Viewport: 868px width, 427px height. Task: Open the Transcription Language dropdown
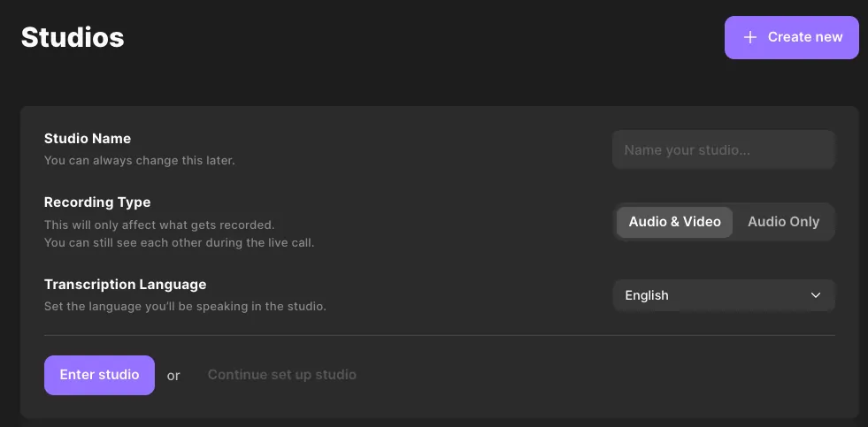click(723, 295)
